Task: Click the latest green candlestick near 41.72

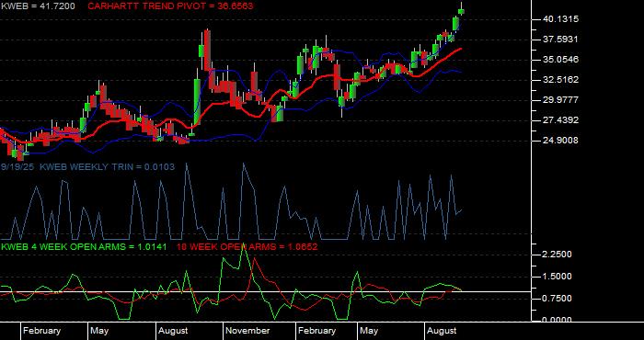Action: click(x=461, y=11)
